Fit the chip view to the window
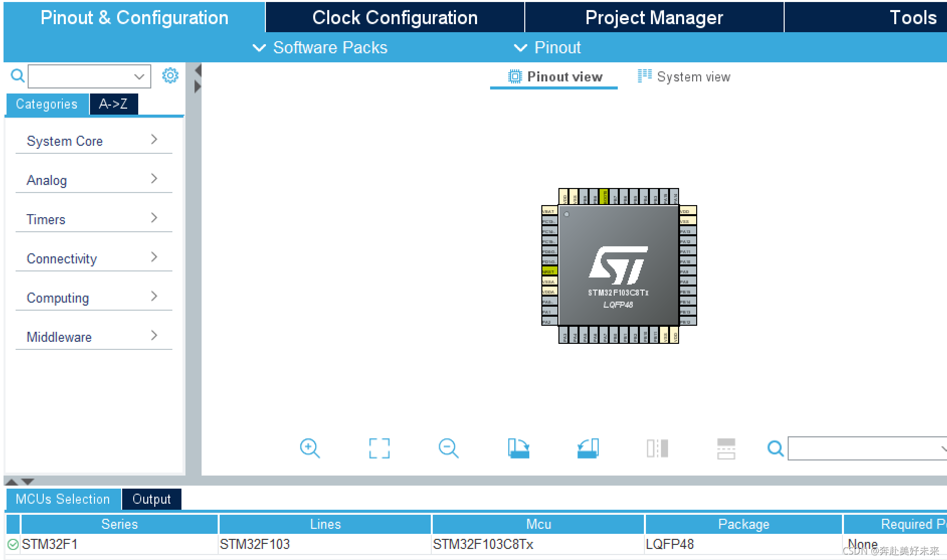947x560 pixels. pos(380,448)
